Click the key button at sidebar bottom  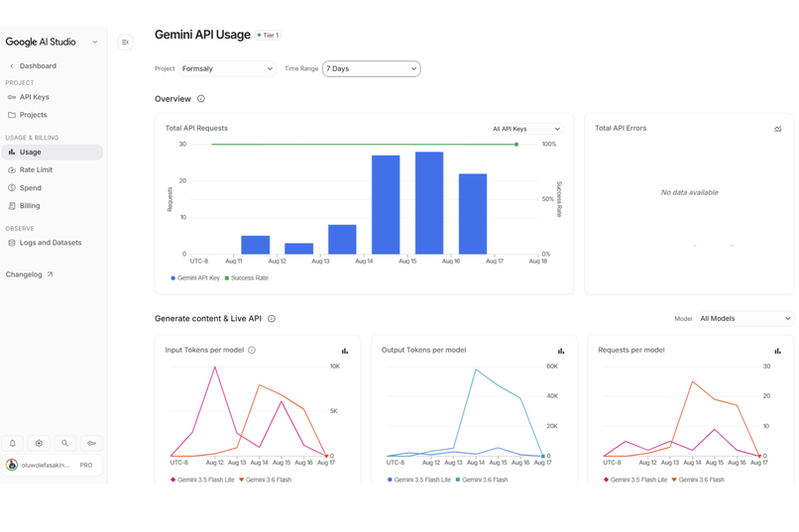[x=91, y=443]
